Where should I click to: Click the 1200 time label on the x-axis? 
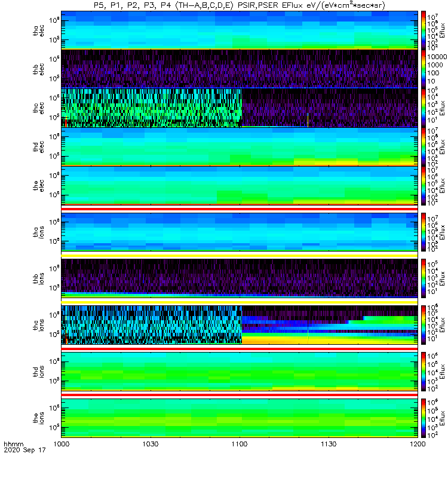coord(418,444)
